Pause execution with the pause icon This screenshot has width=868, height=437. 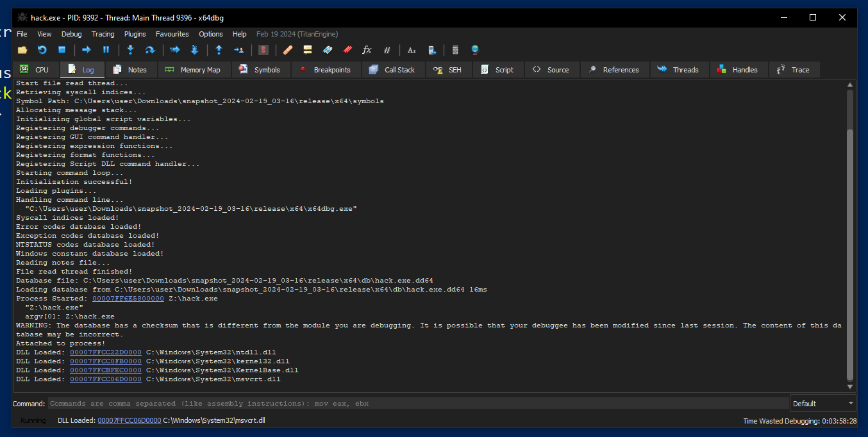[x=106, y=50]
